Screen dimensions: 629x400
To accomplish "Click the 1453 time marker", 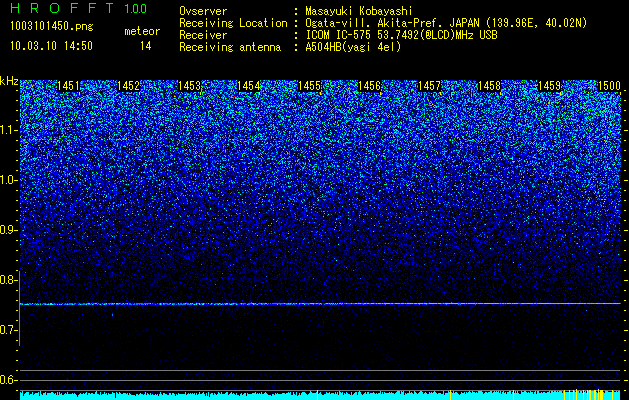I will tap(189, 86).
